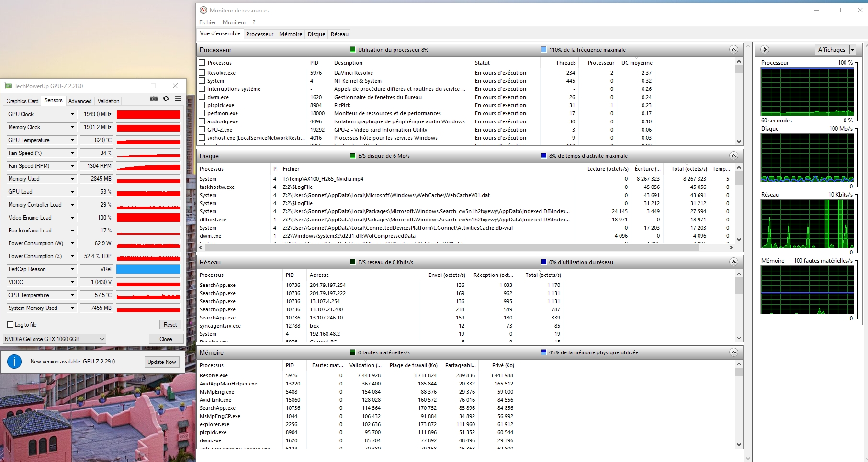Click the GPU Load red sensor graph

(148, 192)
